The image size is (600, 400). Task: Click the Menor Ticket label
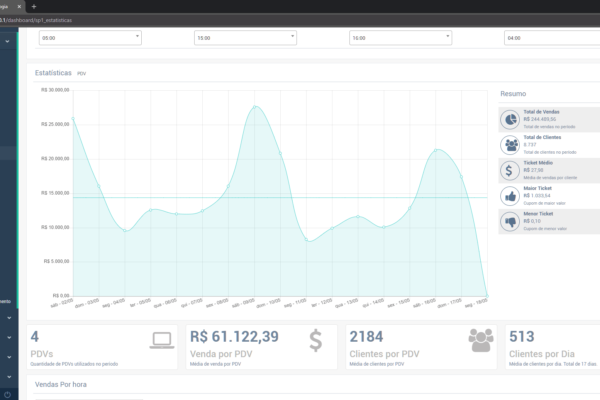point(538,214)
